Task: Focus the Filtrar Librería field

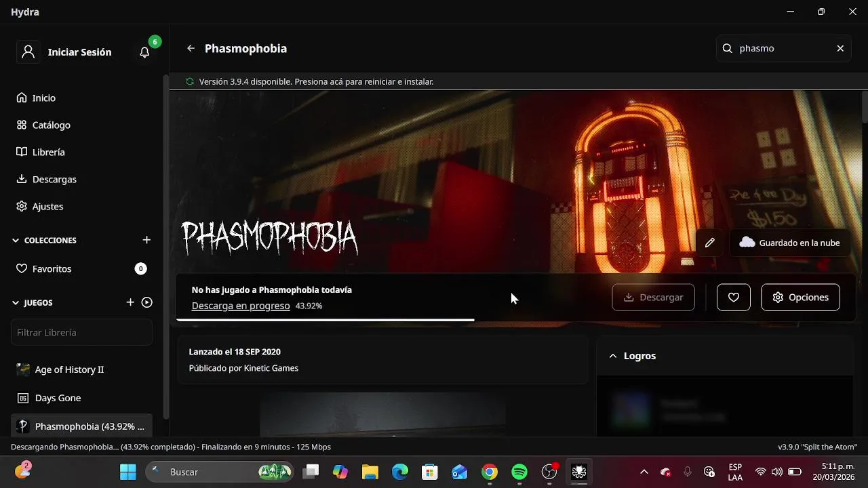Action: 81,333
